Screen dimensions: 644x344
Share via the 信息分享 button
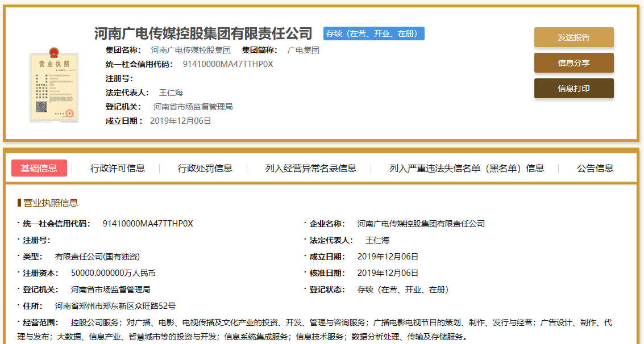[x=574, y=63]
